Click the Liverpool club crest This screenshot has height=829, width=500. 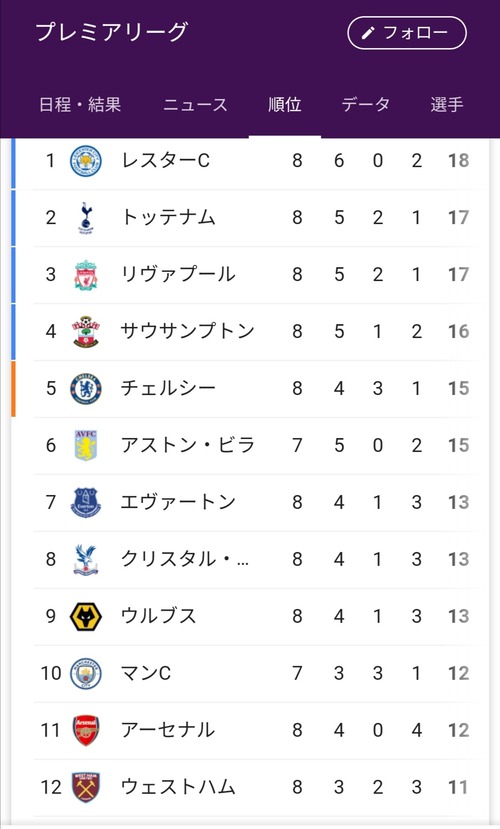[86, 275]
